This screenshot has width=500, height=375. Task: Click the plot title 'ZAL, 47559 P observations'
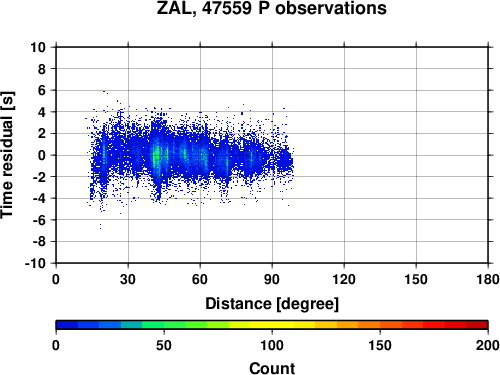point(271,8)
